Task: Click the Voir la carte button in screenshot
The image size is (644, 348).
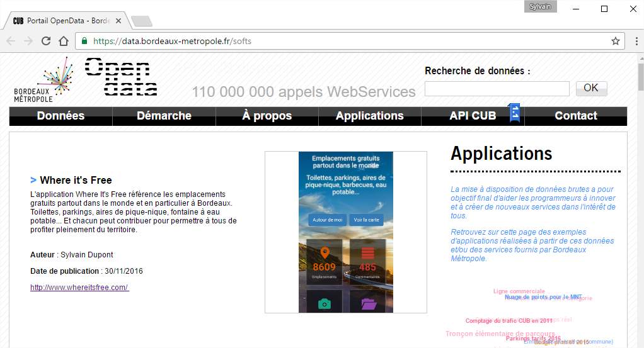Action: coord(366,220)
